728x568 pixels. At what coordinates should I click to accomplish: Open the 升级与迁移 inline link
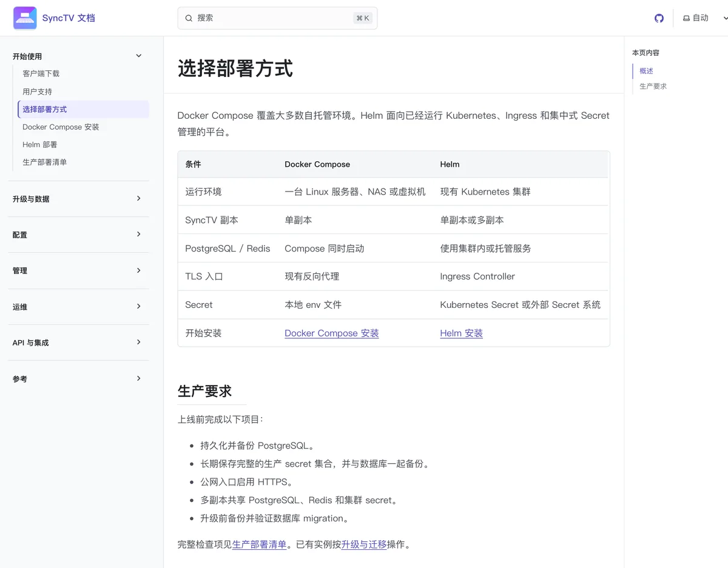point(364,544)
